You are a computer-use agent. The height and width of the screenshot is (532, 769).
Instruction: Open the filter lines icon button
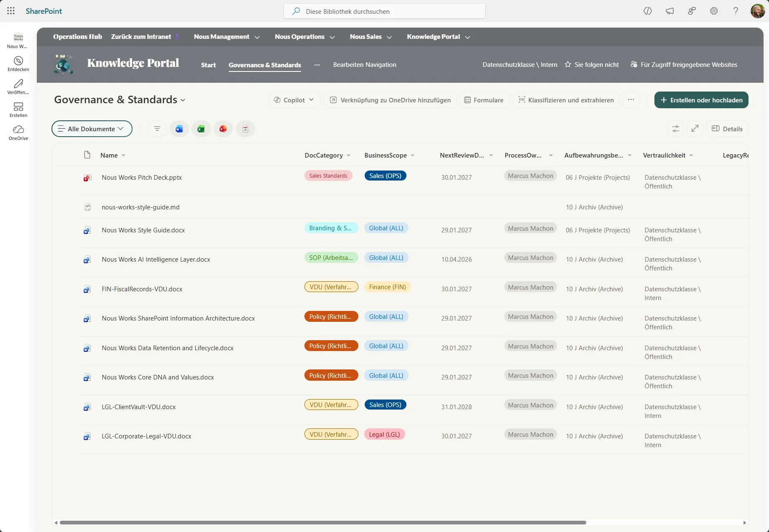[x=157, y=129]
